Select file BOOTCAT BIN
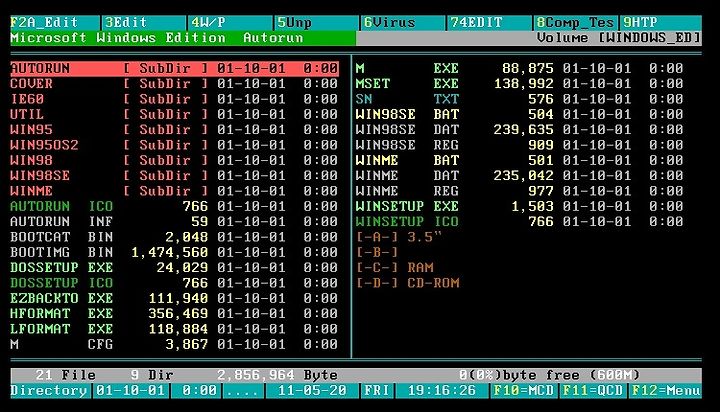The width and height of the screenshot is (720, 412). [174, 237]
